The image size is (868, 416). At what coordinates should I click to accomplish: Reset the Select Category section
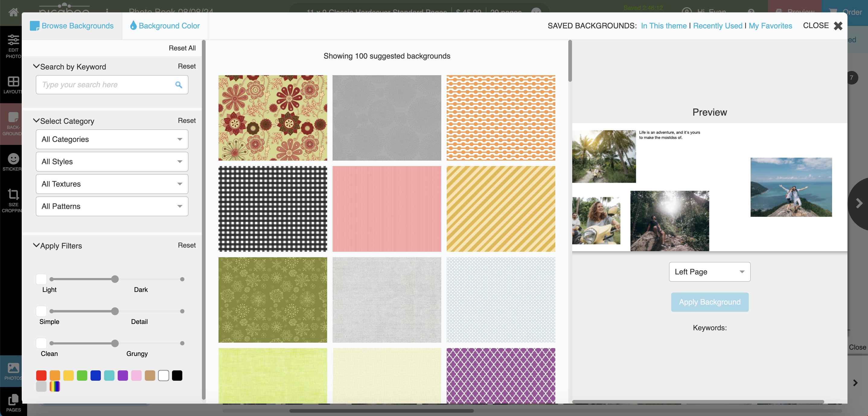[x=187, y=120]
